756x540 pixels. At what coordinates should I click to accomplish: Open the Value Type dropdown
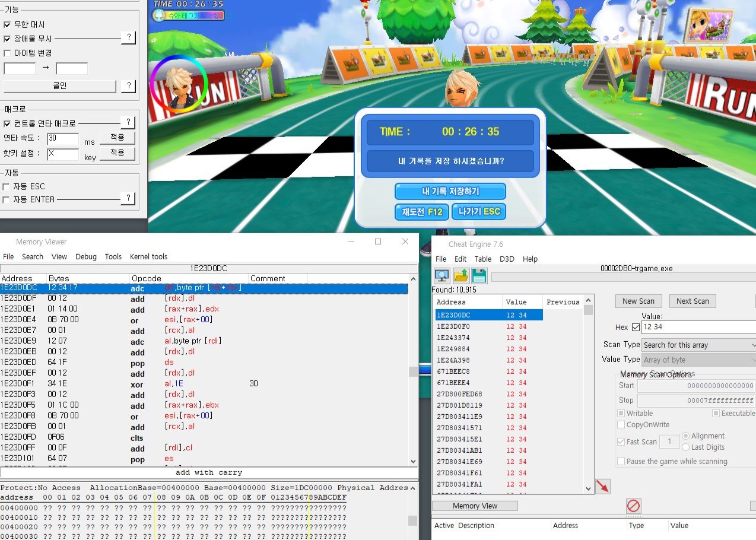[698, 360]
